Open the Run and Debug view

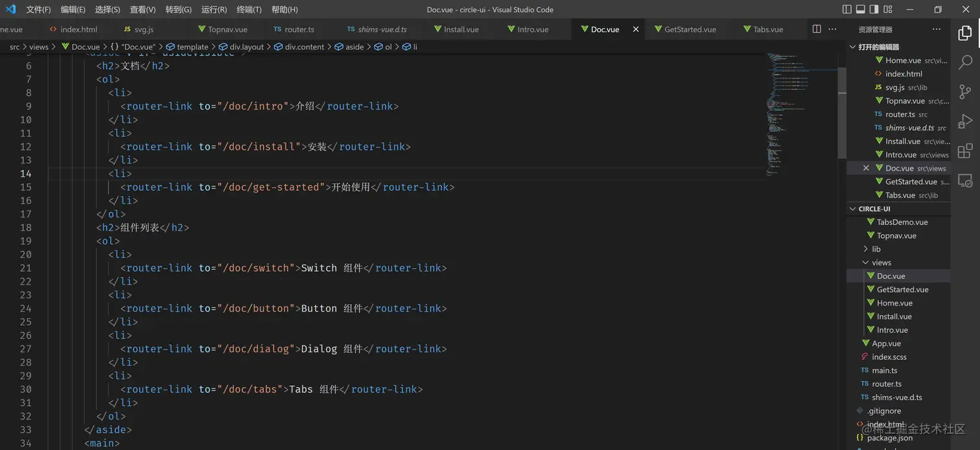point(965,121)
